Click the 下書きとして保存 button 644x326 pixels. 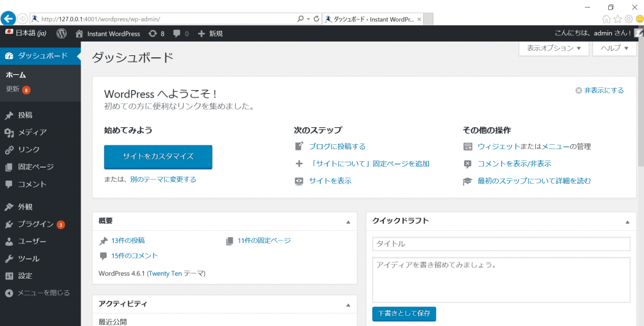click(x=404, y=313)
